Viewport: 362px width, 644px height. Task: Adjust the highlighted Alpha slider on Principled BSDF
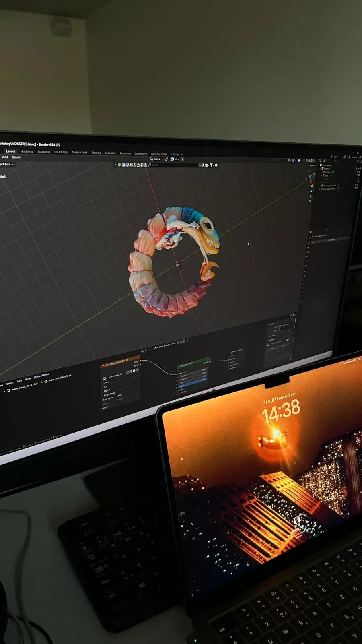[x=193, y=383]
